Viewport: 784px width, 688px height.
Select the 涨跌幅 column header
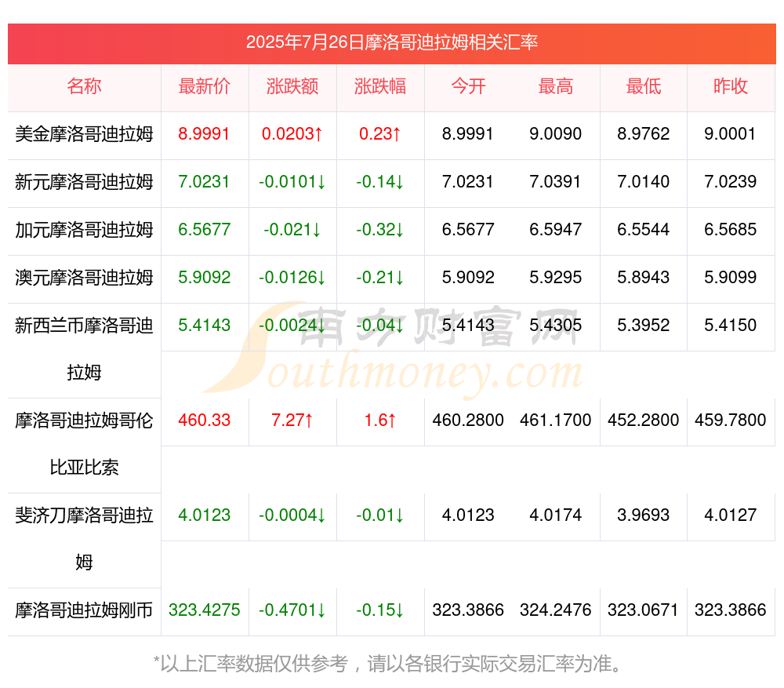pos(379,86)
